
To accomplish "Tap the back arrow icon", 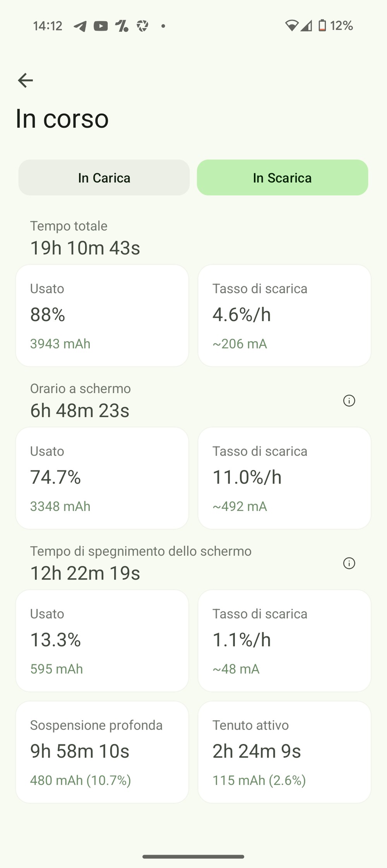I will [x=26, y=80].
